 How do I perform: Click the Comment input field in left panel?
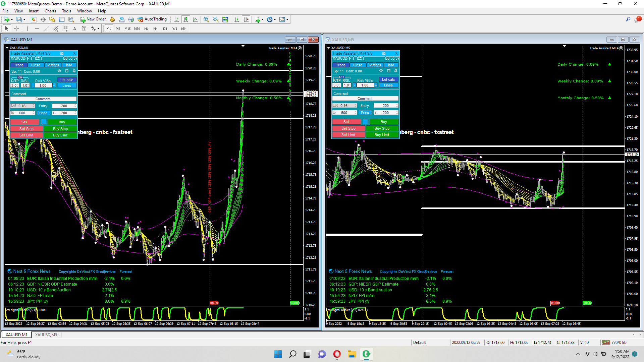point(43,99)
